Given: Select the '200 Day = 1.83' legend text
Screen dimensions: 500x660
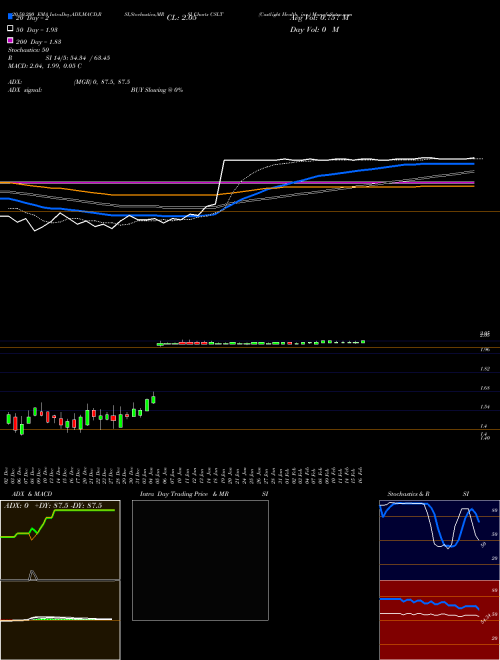Looking at the screenshot, I should tap(39, 42).
